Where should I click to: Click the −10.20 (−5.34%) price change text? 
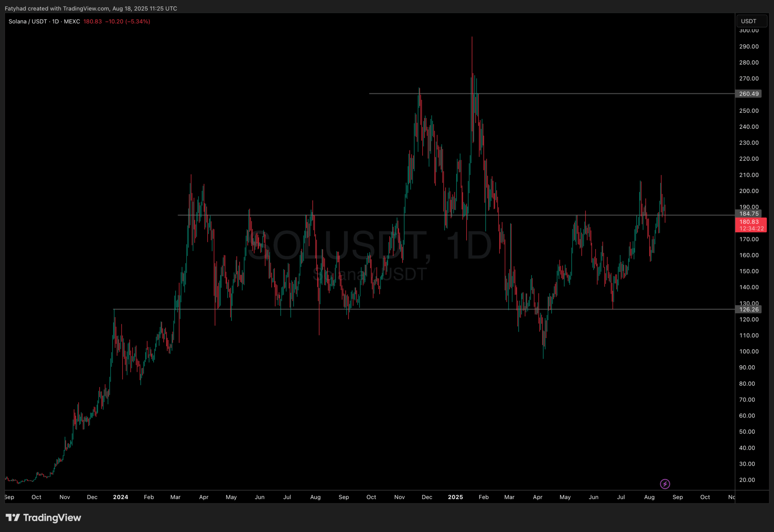click(127, 22)
